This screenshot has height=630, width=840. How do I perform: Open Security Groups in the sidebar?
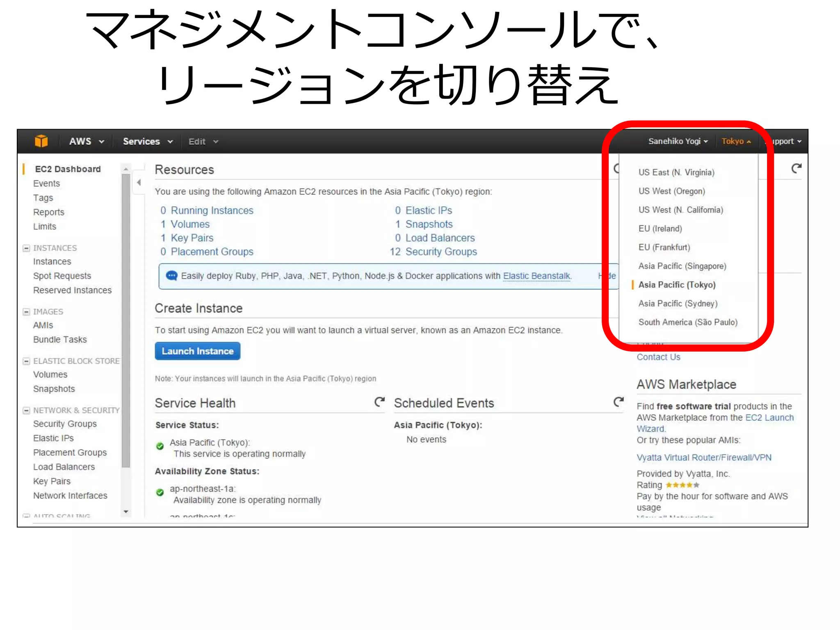pos(65,424)
